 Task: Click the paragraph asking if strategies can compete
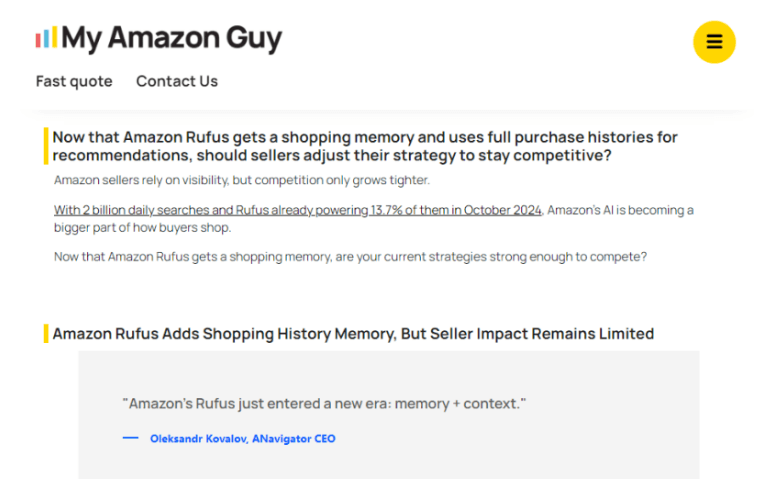(x=350, y=257)
